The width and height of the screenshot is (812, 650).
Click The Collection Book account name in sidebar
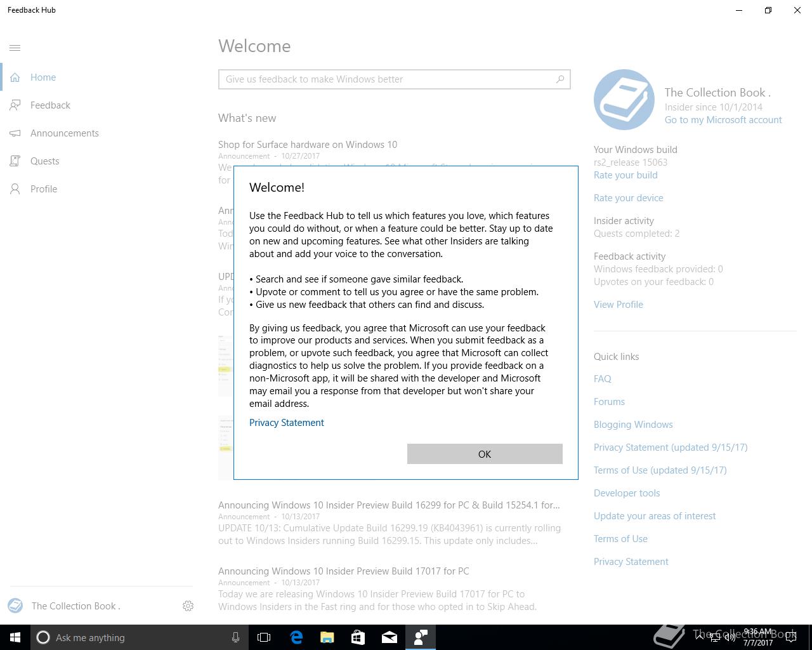76,606
